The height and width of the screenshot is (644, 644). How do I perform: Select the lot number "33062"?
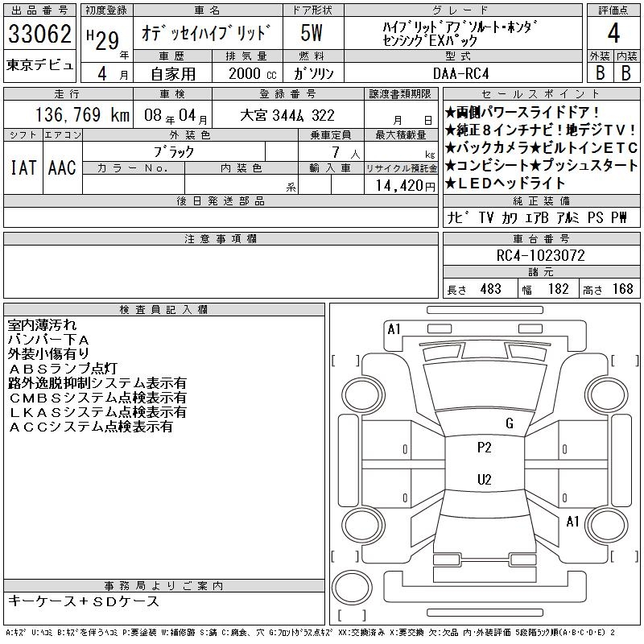click(x=39, y=34)
